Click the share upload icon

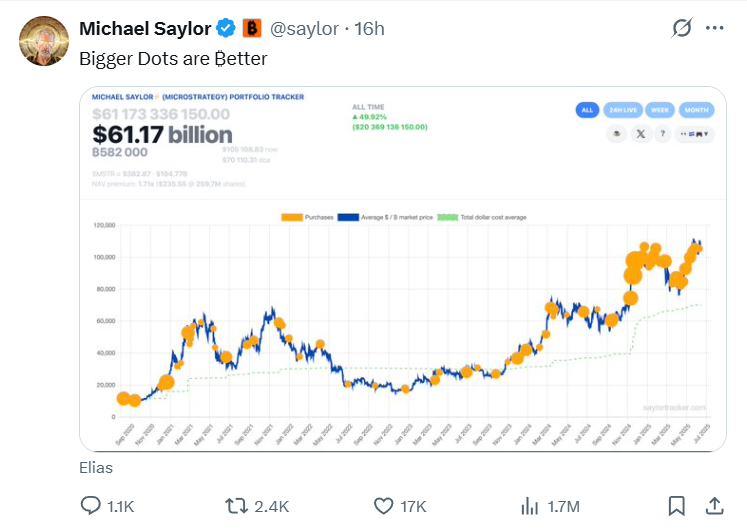click(714, 506)
